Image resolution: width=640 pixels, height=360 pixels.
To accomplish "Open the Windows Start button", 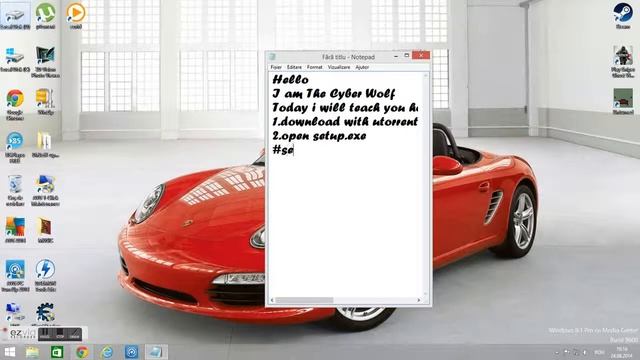I will pos(10,352).
